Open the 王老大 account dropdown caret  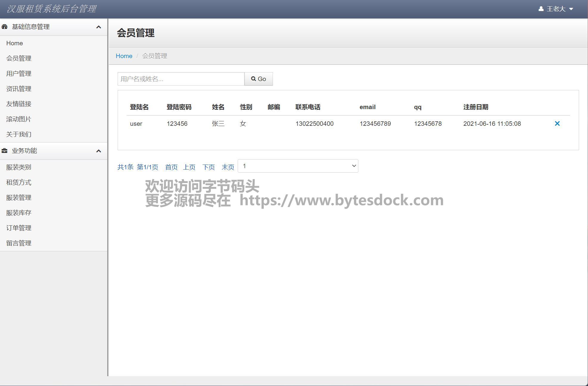click(571, 9)
